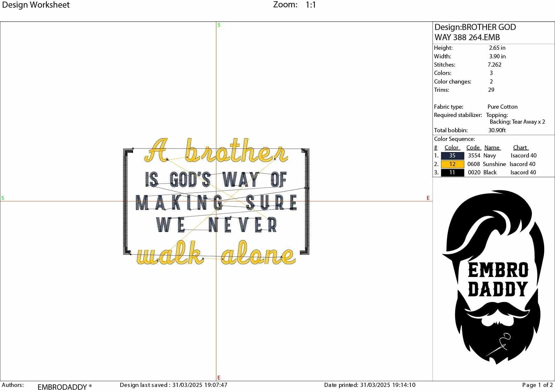Click the Embro Daddy bearded face logo
Image resolution: width=555 pixels, height=392 pixels.
click(493, 277)
